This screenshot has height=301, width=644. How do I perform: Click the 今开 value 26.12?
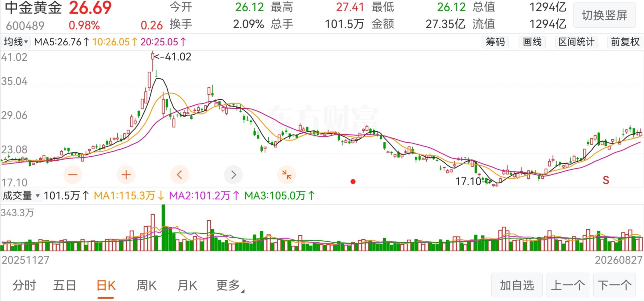pos(250,7)
